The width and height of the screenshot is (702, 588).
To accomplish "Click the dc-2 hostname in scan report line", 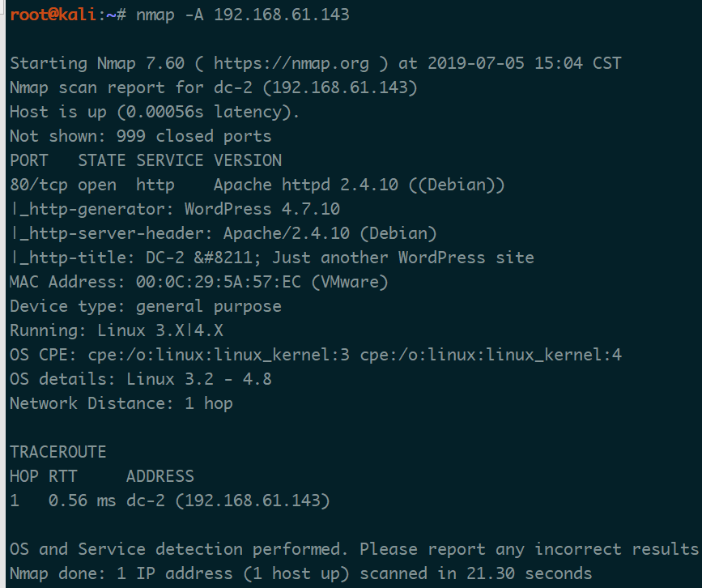I will (233, 87).
